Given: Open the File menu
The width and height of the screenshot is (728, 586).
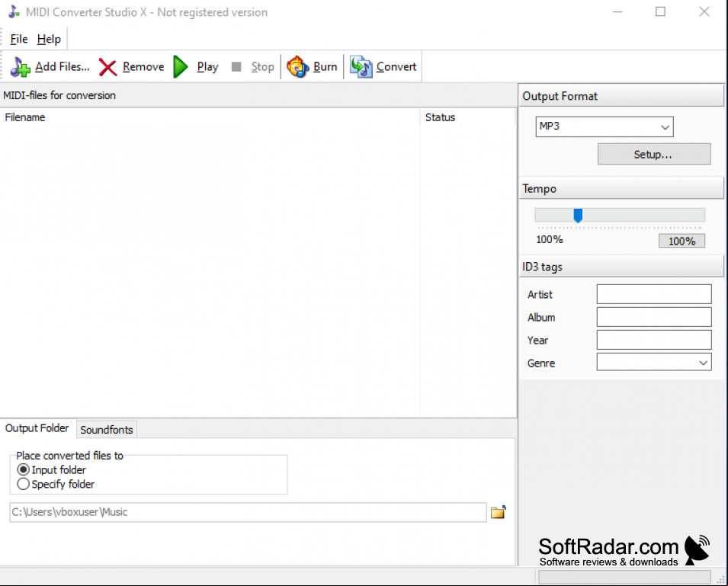Looking at the screenshot, I should 19,39.
